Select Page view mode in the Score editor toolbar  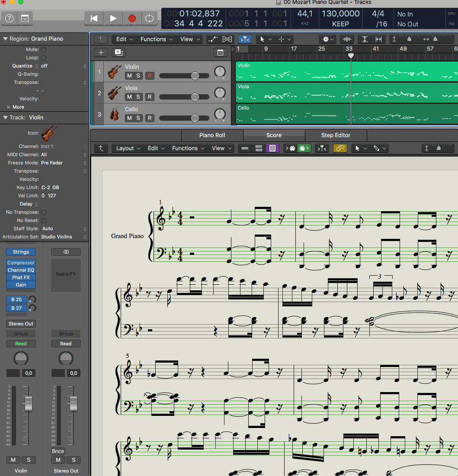(x=272, y=148)
